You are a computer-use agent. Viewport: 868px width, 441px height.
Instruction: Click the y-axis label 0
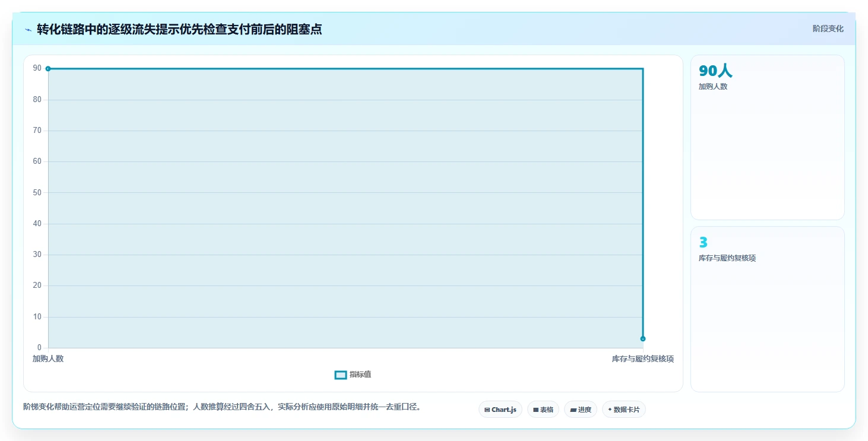(40, 348)
